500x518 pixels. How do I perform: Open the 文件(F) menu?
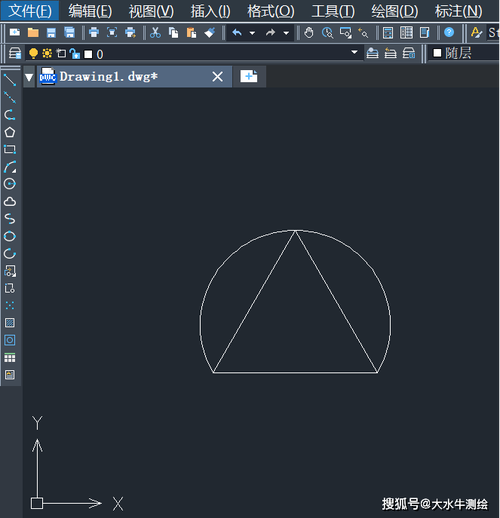[30, 11]
